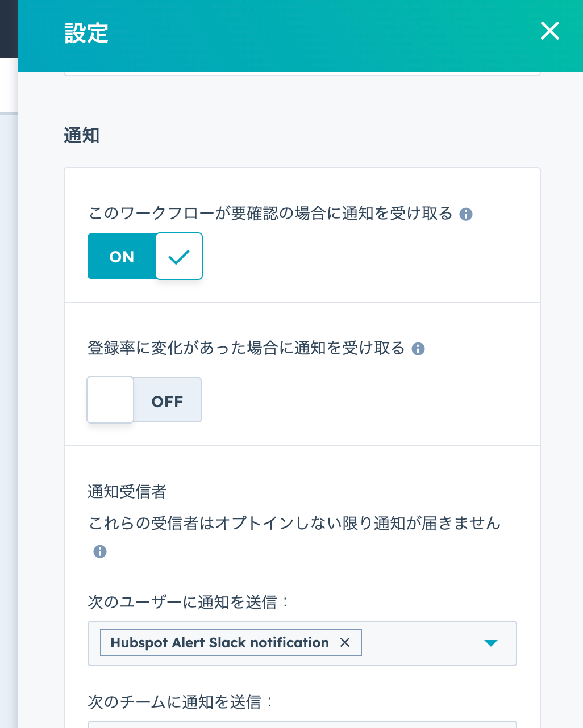This screenshot has width=583, height=728.
Task: Open info tooltip for 登録率 change notification
Action: click(418, 349)
